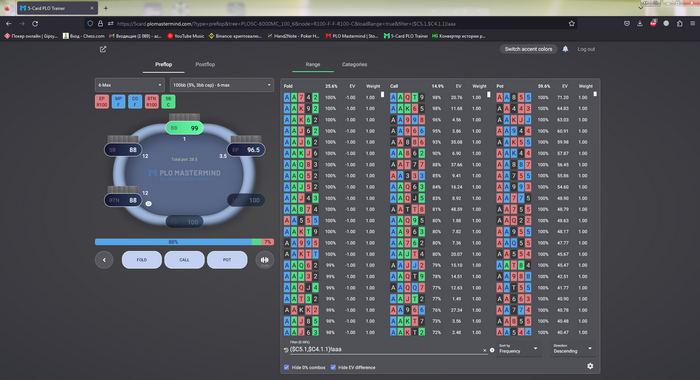700x380 pixels.
Task: Open the Categories tab
Action: click(354, 64)
